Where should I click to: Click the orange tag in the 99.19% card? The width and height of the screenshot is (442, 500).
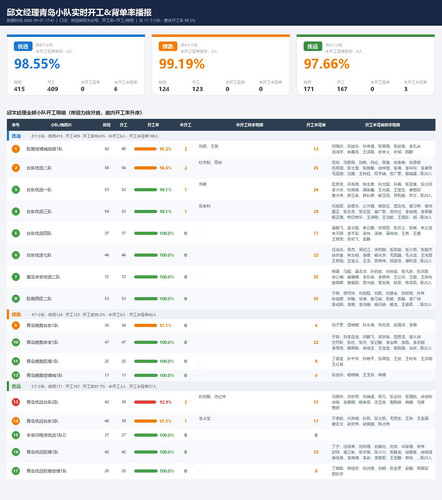click(168, 46)
